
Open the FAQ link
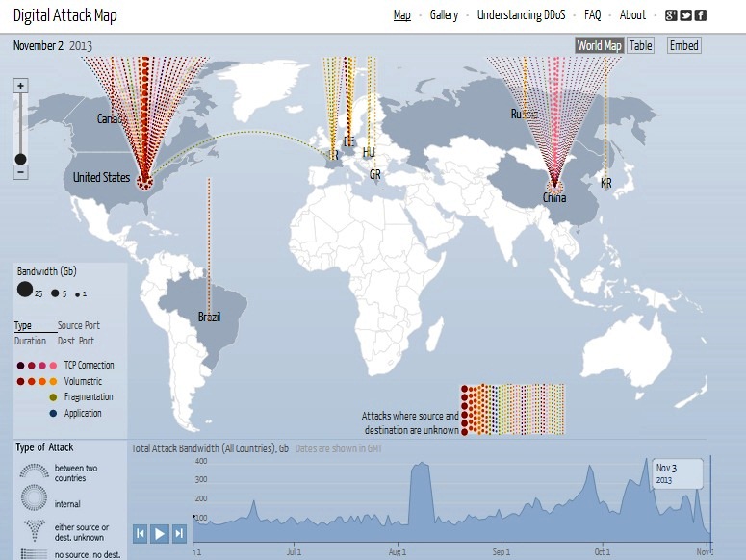click(592, 15)
